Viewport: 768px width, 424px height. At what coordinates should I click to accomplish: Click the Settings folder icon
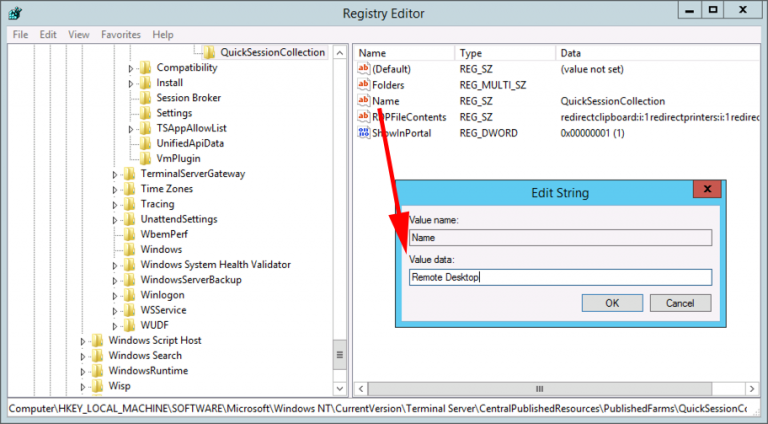point(145,113)
